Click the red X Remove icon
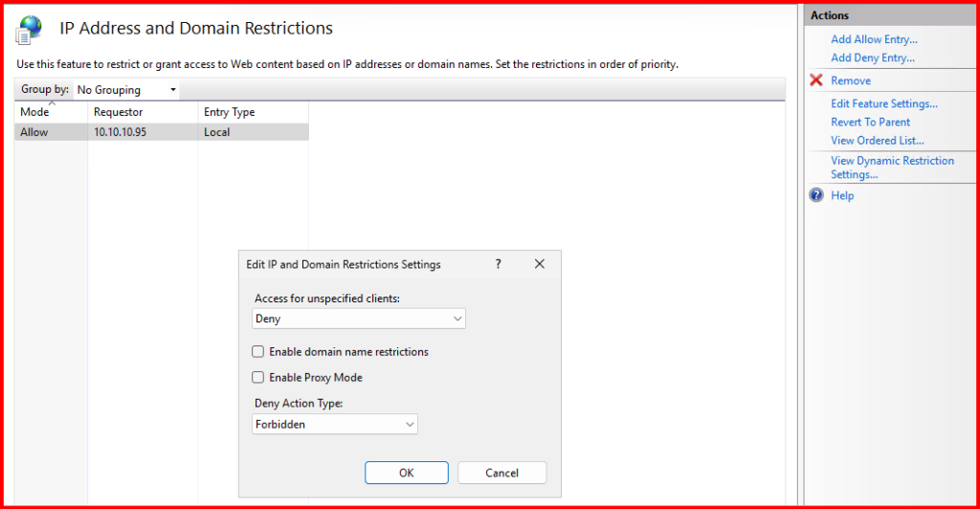Image resolution: width=980 pixels, height=509 pixels. [816, 81]
